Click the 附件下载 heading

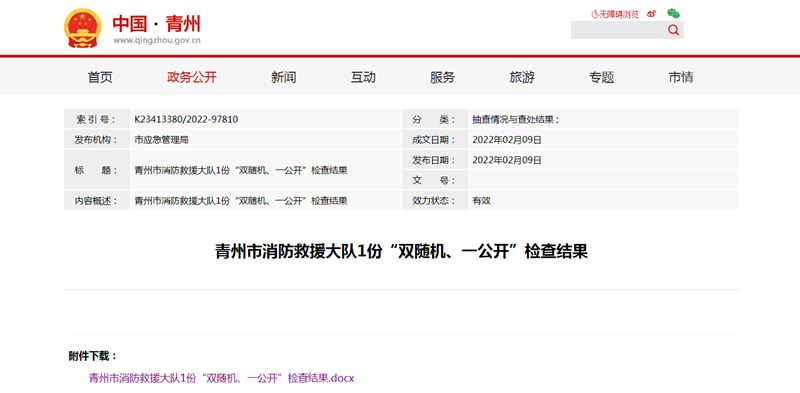click(93, 356)
